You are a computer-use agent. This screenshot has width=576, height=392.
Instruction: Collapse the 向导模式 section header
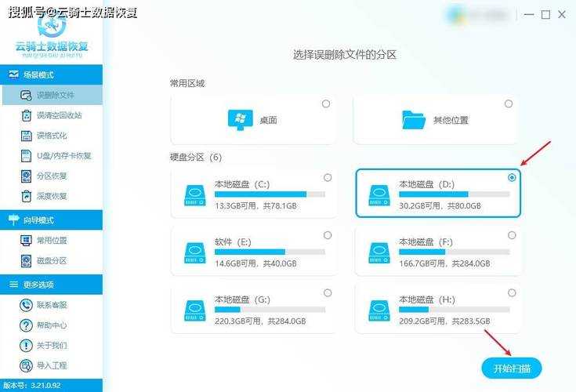pos(51,220)
